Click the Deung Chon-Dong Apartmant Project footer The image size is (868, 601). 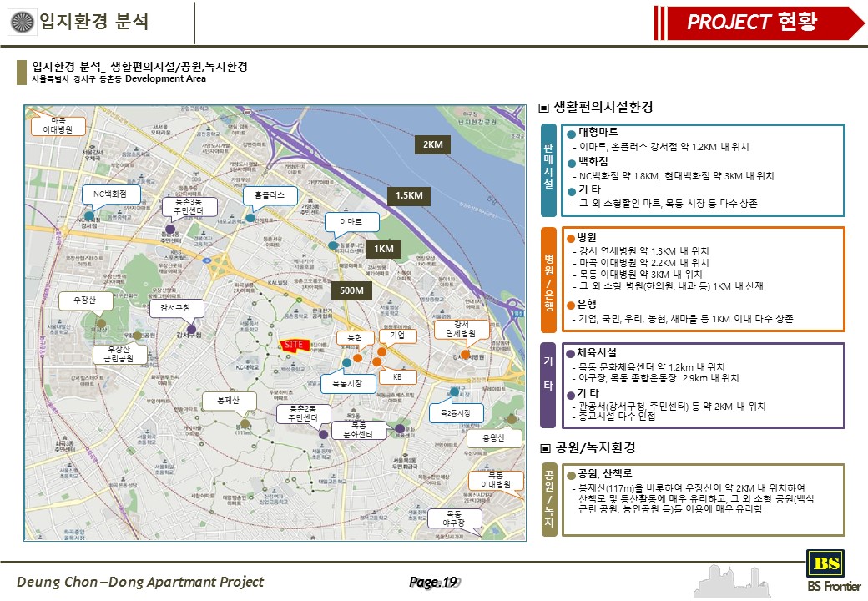click(x=140, y=582)
